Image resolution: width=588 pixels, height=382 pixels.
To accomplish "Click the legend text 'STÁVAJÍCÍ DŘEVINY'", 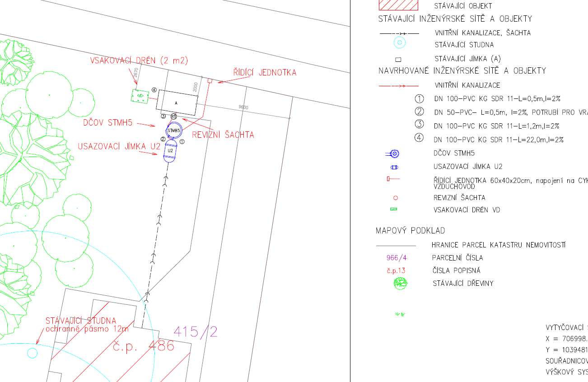I will [463, 284].
